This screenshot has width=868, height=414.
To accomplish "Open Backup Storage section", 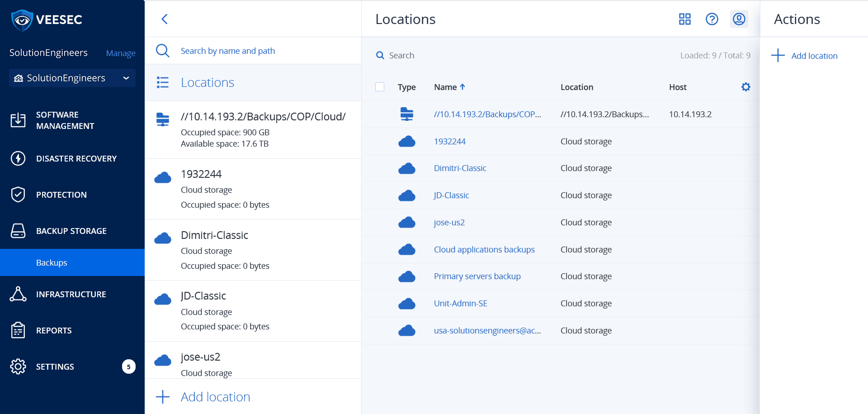I will pos(72,231).
